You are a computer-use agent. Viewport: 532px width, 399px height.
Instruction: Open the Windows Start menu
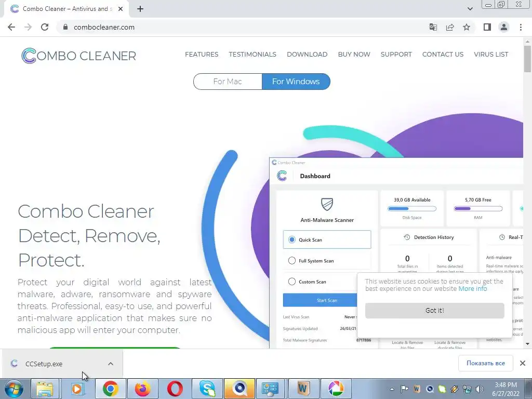14,389
